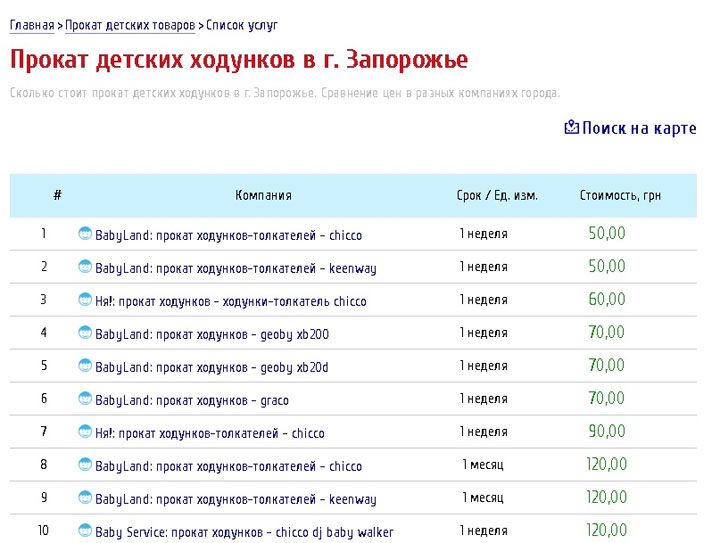Click the icon beside Ня! ходунки-толкатель chicco
Image resolution: width=720 pixels, height=543 pixels.
click(85, 300)
